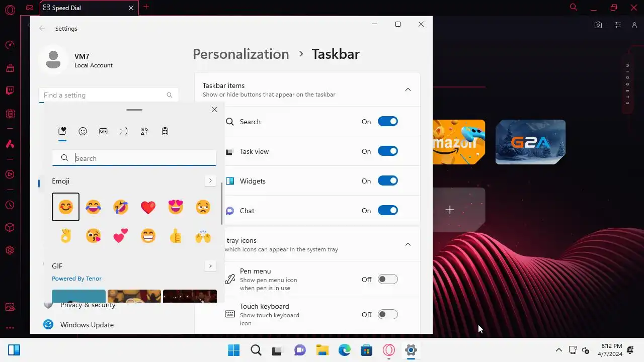The image size is (644, 362).
Task: Open Aria AI in Opera sidebar
Action: click(10, 144)
